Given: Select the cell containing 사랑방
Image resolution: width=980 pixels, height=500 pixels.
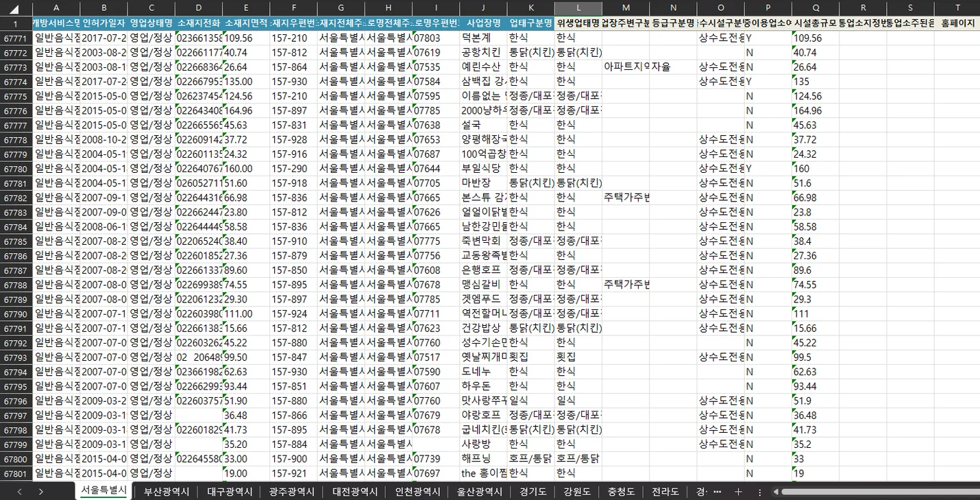Looking at the screenshot, I should (x=484, y=444).
